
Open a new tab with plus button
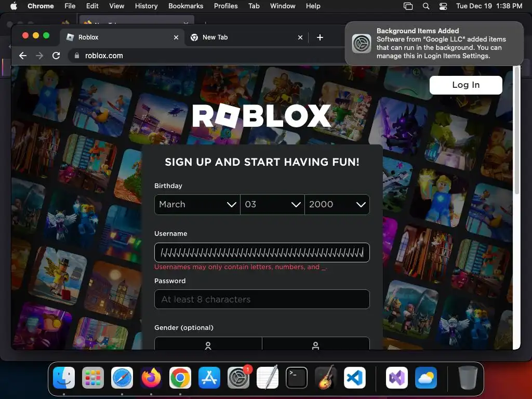[320, 37]
